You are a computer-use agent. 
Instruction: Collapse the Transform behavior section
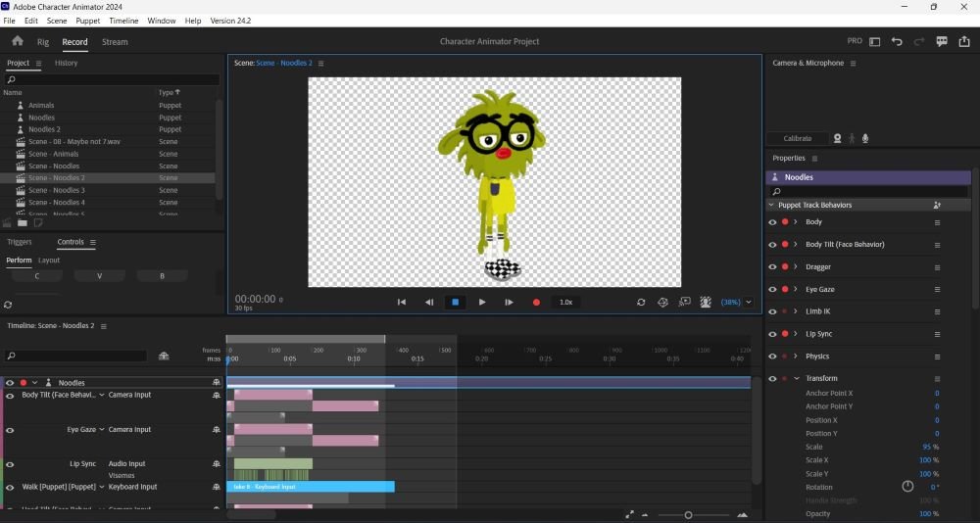(796, 378)
